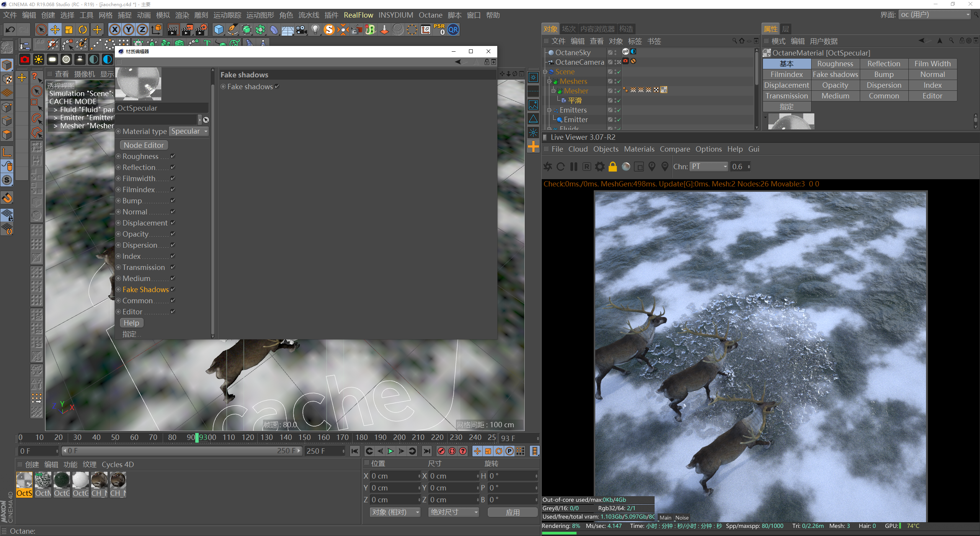Click the Octane sun daylight icon
Image resolution: width=980 pixels, height=536 pixels.
39,59
